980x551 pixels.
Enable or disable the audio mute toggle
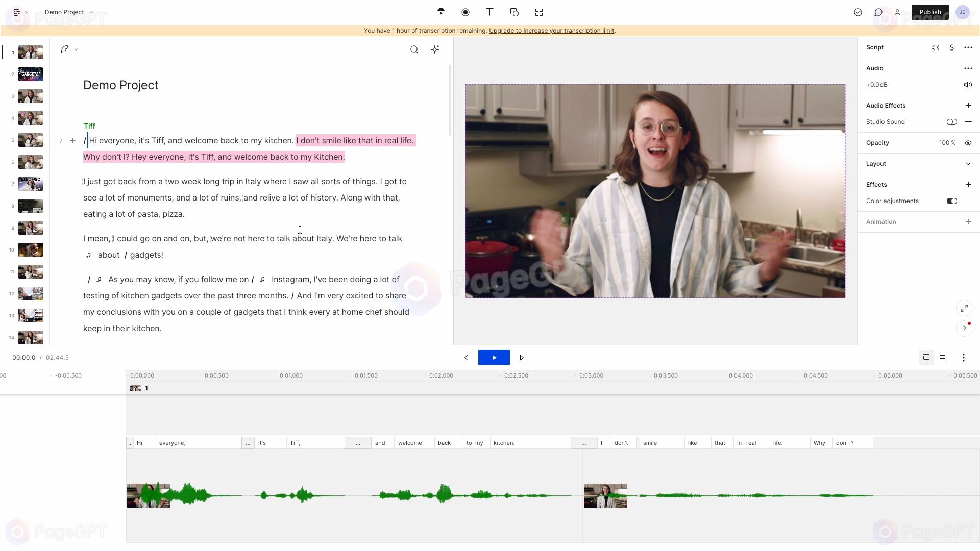969,84
